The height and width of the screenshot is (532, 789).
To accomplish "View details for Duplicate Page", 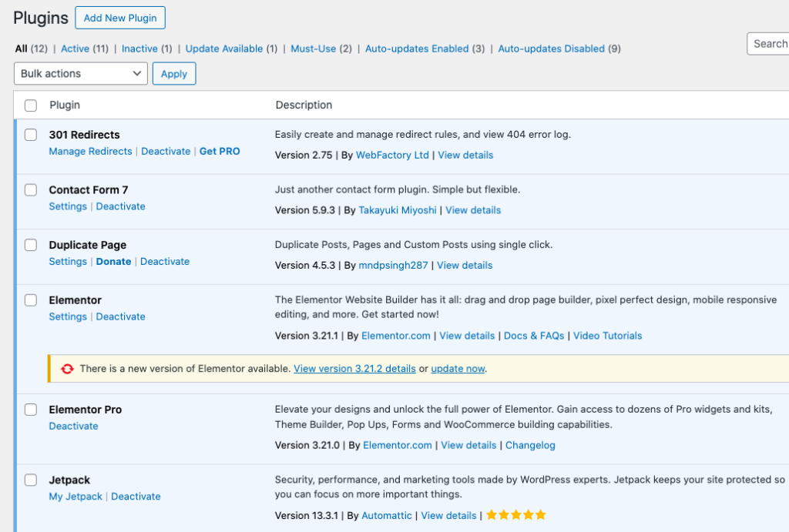I will pyautogui.click(x=465, y=265).
